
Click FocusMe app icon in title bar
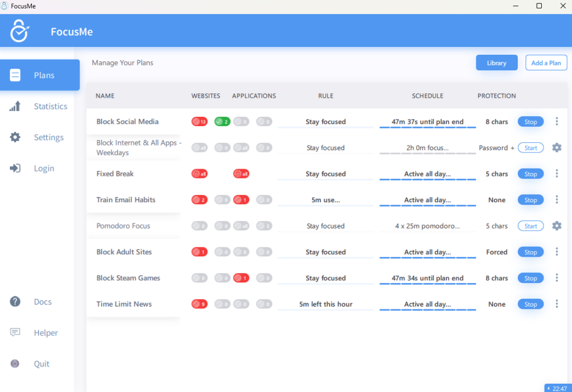[4, 6]
